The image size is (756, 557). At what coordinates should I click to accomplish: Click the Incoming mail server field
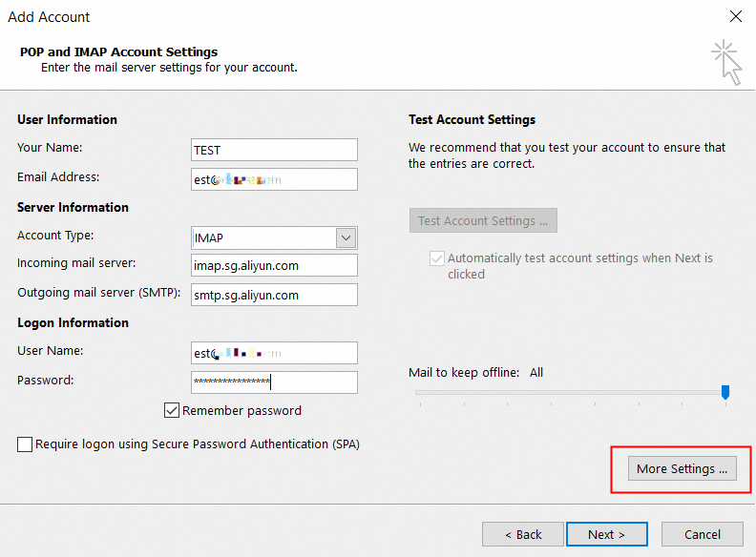click(x=274, y=265)
